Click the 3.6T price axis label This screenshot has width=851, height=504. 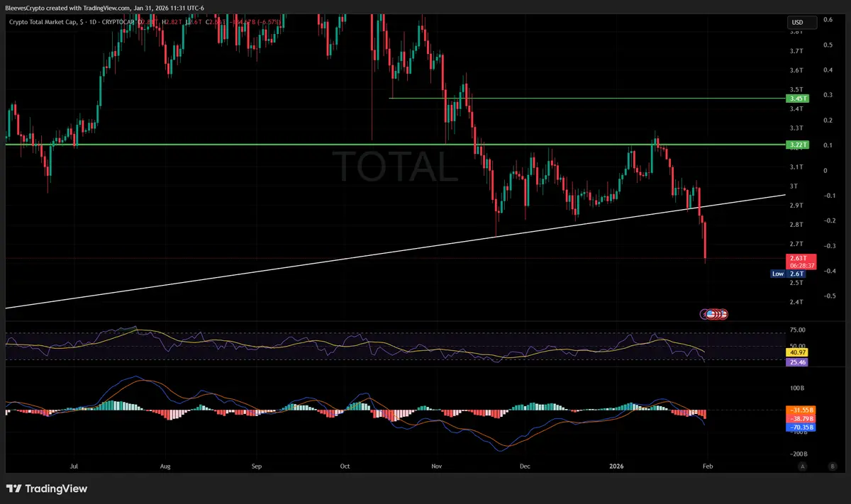(796, 70)
